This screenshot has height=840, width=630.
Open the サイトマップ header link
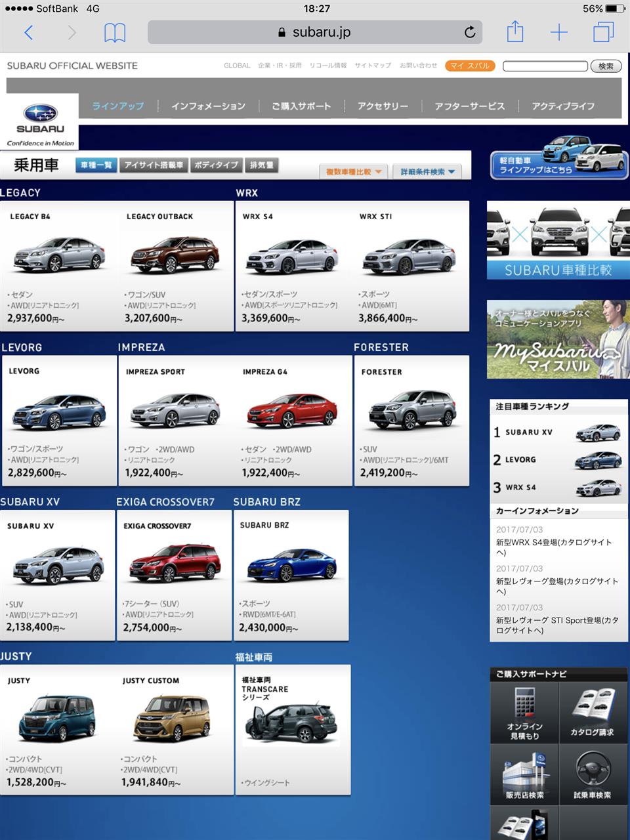tap(373, 66)
